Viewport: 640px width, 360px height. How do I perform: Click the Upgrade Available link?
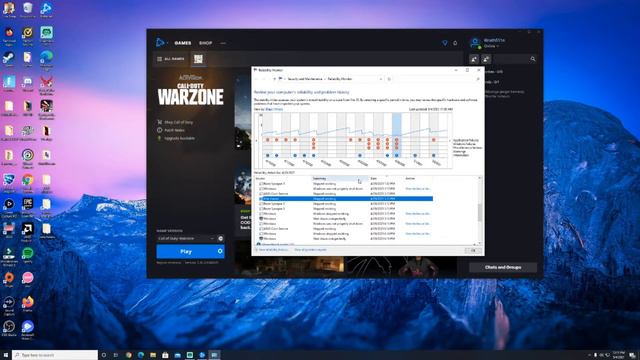point(176,138)
